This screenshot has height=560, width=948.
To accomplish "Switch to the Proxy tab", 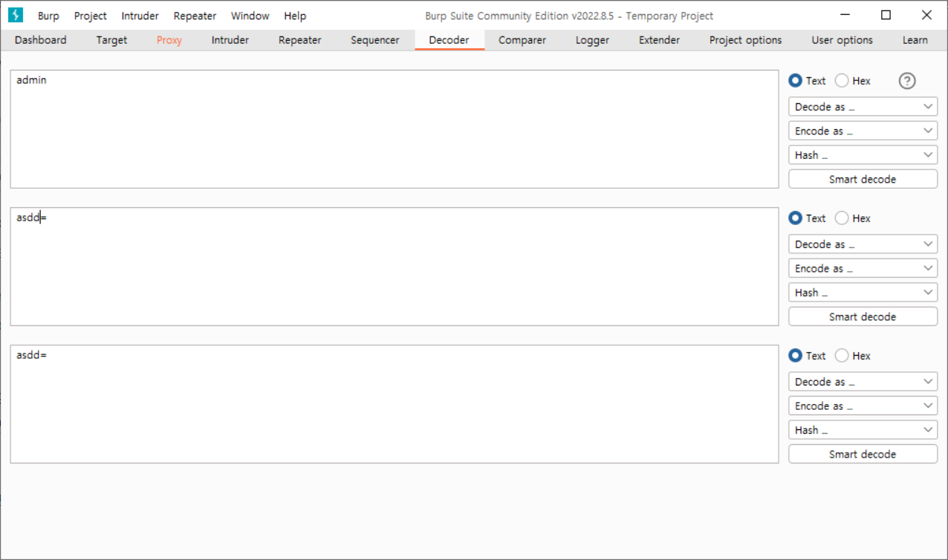I will pyautogui.click(x=169, y=40).
